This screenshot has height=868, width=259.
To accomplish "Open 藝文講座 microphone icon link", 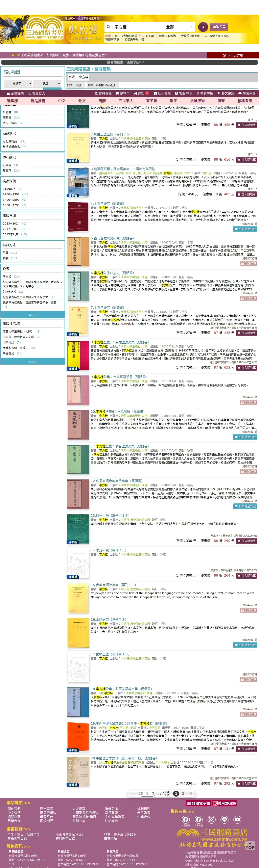I will [x=226, y=93].
